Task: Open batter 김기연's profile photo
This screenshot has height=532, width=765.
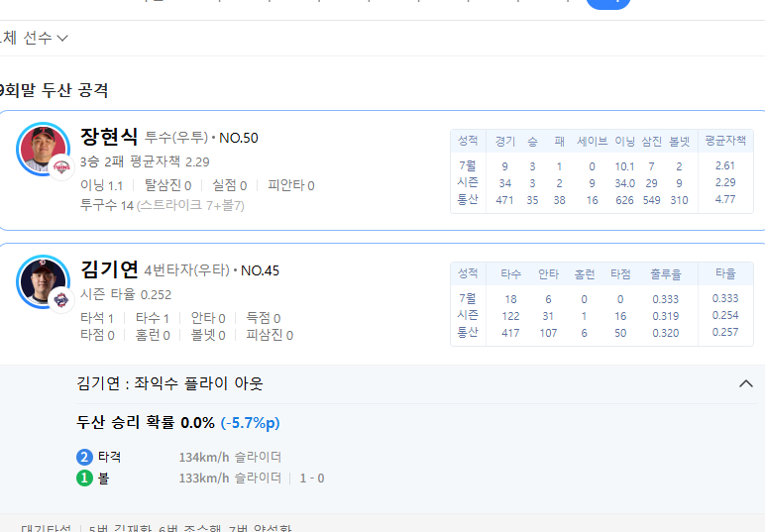Action: (42, 280)
